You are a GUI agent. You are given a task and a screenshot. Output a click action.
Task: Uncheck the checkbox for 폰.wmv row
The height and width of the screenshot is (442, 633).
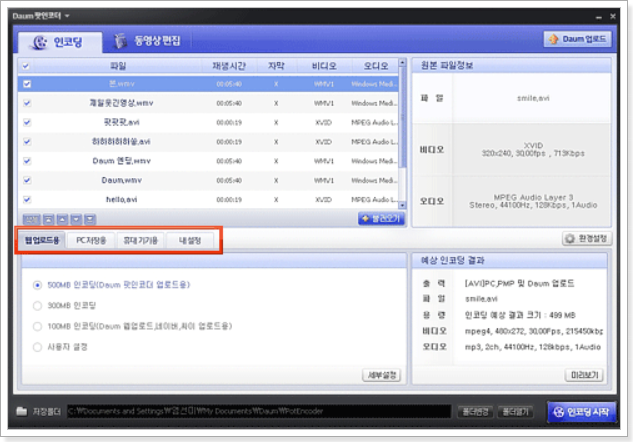pos(27,84)
